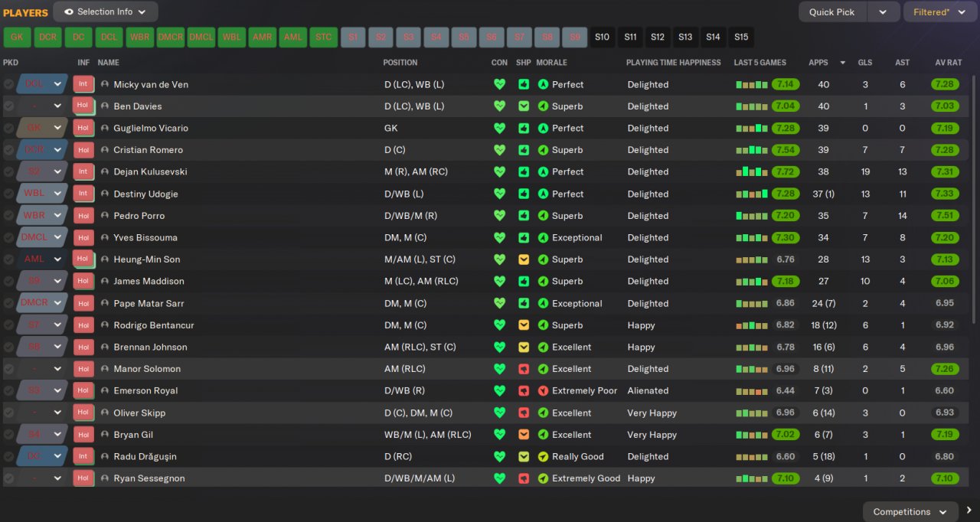Click Dejan Kulusevski's morale arrow icon
Screen dimensions: 980x522
543,172
